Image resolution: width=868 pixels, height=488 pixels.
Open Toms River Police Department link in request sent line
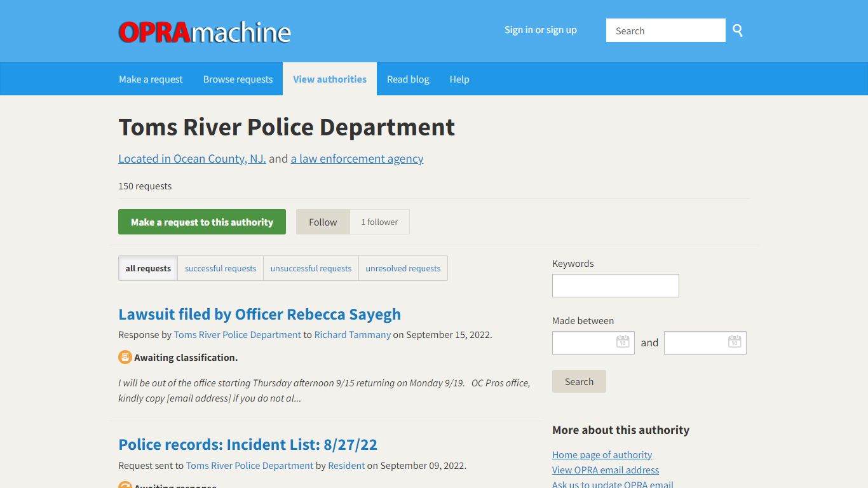(250, 465)
